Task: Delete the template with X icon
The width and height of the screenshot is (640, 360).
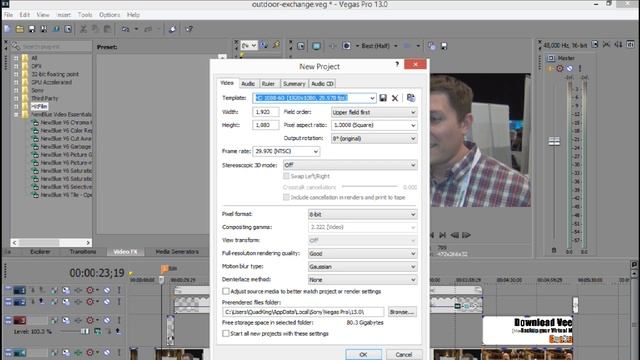Action: point(395,98)
